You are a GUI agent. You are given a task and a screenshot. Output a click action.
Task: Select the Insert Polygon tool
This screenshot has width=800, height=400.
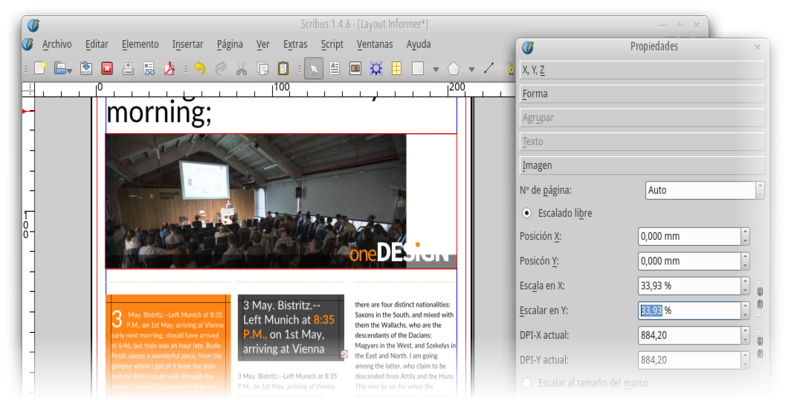coord(454,68)
